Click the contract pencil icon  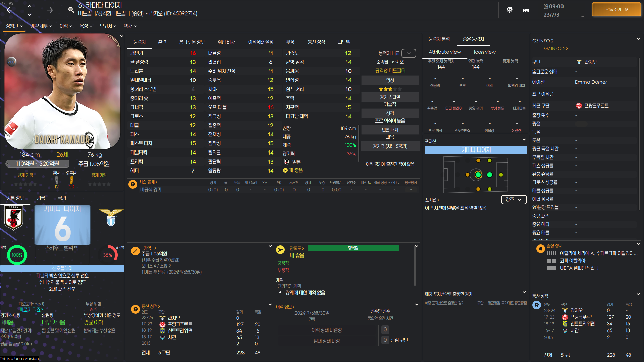click(135, 251)
